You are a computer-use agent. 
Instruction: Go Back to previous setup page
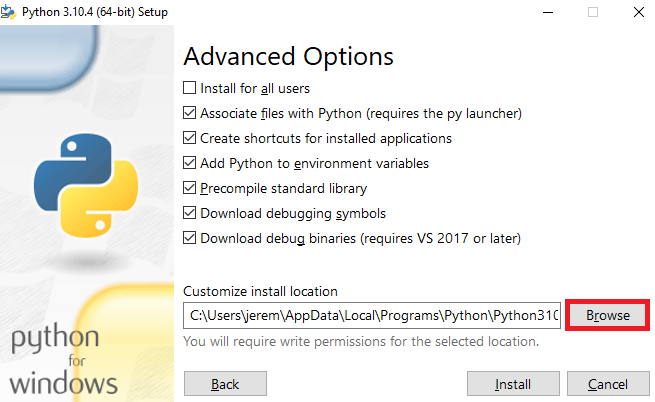point(225,384)
